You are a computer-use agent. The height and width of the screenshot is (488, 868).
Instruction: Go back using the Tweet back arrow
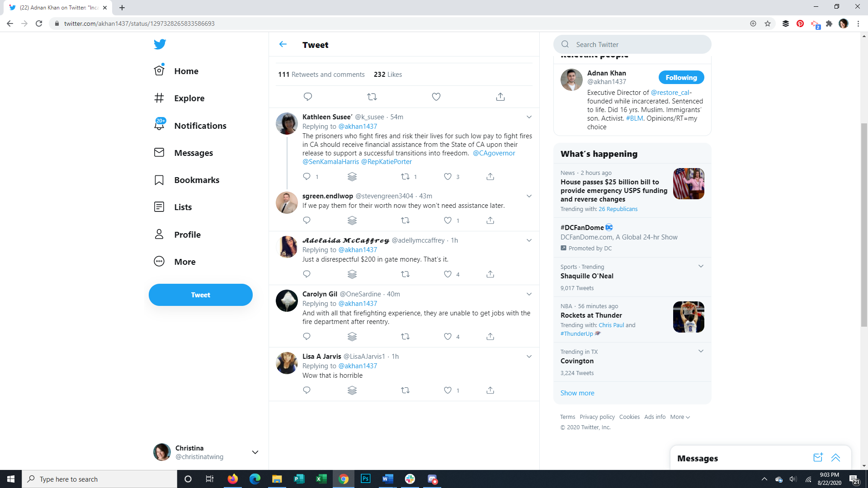[x=283, y=44]
